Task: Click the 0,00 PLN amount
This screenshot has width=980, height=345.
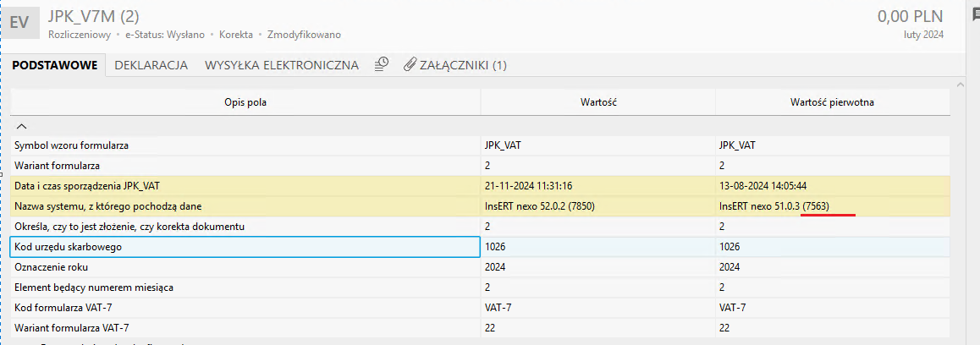Action: coord(911,16)
